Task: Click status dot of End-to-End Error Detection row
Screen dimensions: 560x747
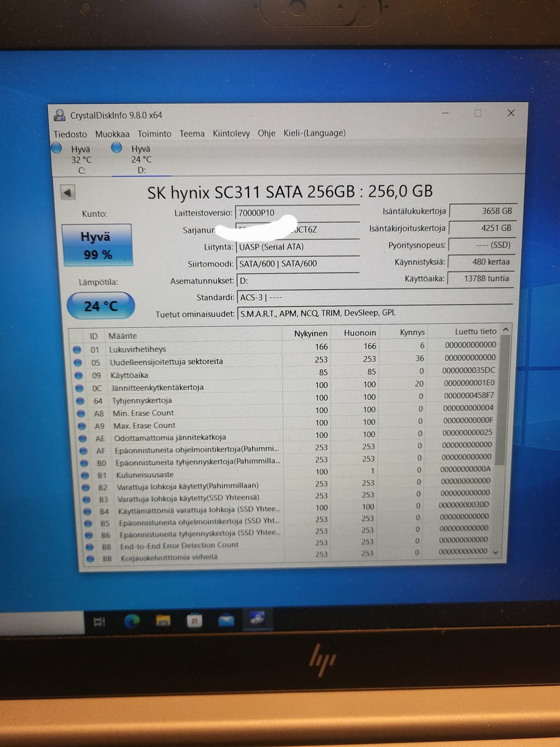Action: point(89,547)
